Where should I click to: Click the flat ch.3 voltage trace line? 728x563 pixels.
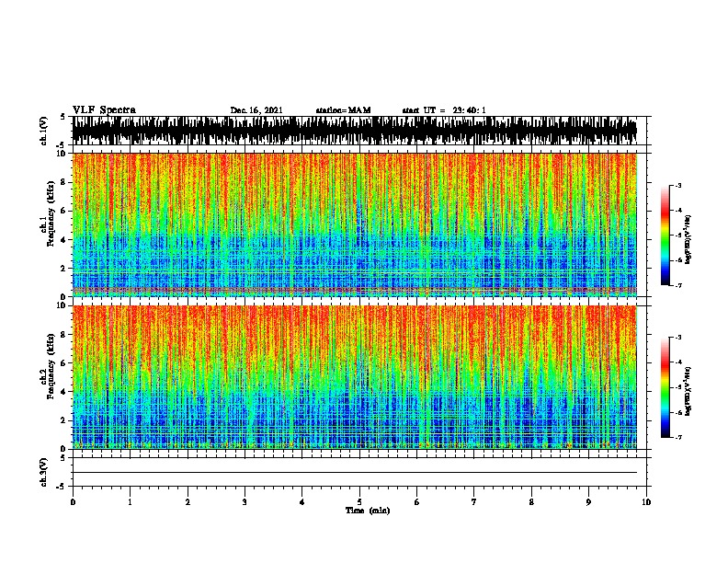(355, 473)
